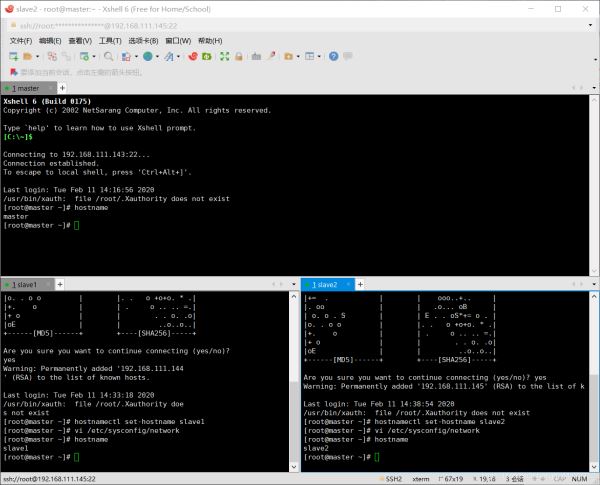
Task: Switch to the 1 master tab
Action: pos(26,88)
